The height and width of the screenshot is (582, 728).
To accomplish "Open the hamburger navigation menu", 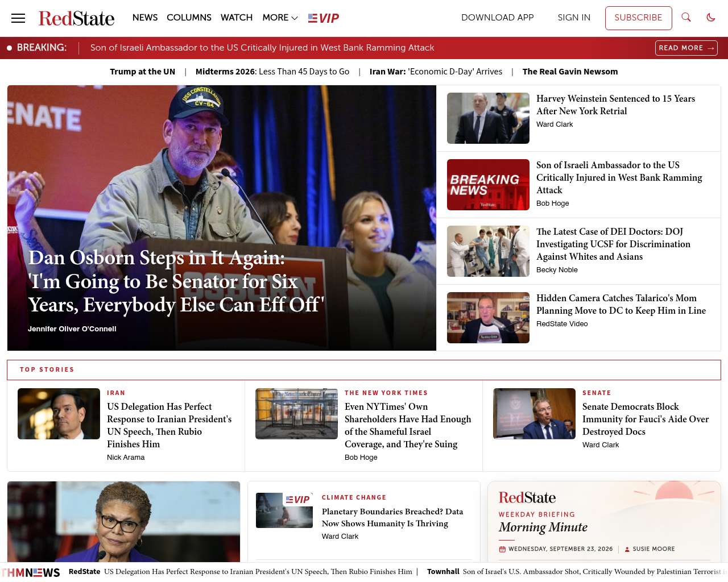I will 18,18.
